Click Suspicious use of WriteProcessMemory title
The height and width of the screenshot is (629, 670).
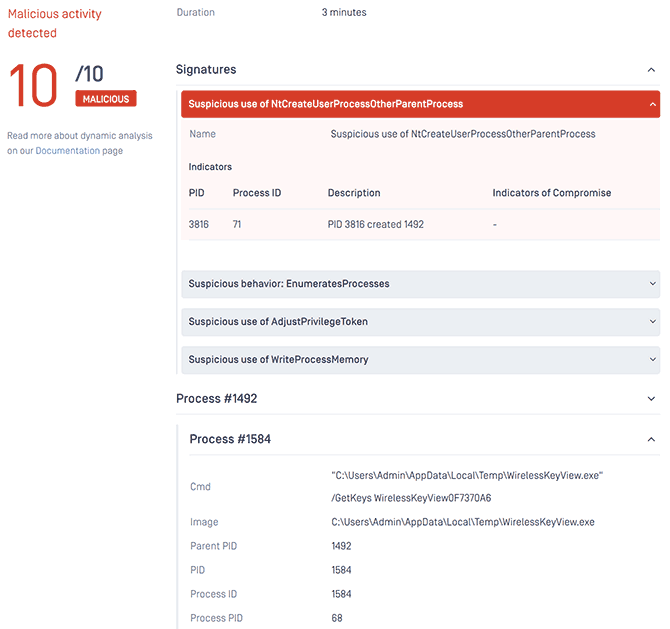[278, 360]
